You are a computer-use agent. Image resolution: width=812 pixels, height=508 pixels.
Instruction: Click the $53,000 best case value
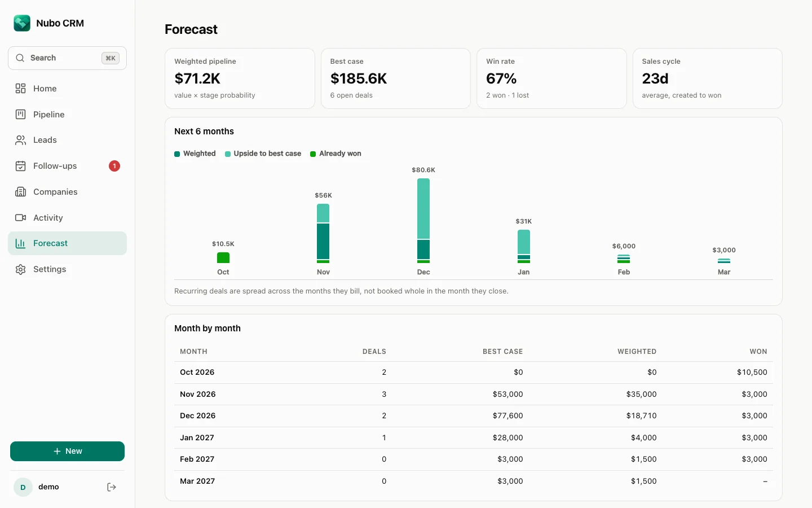click(x=508, y=395)
